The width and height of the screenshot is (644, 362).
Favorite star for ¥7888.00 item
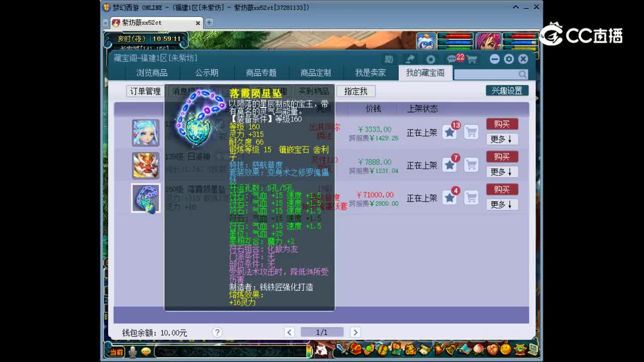click(450, 165)
